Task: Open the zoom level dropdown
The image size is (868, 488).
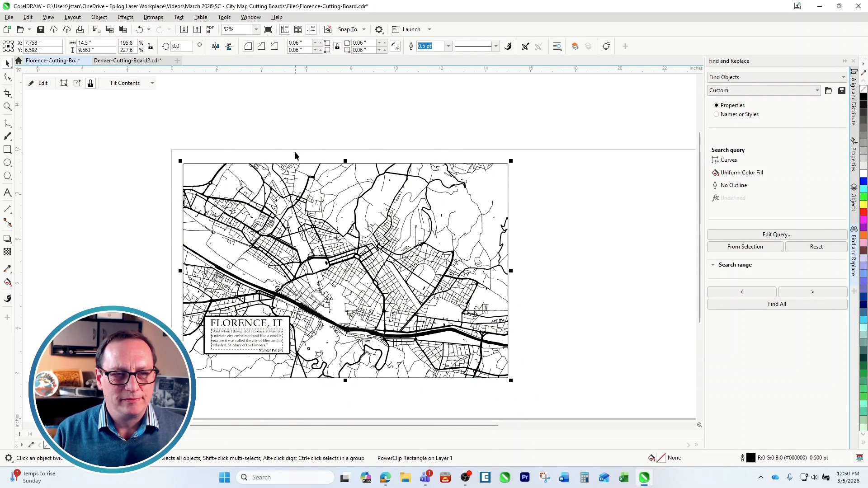Action: [x=256, y=29]
